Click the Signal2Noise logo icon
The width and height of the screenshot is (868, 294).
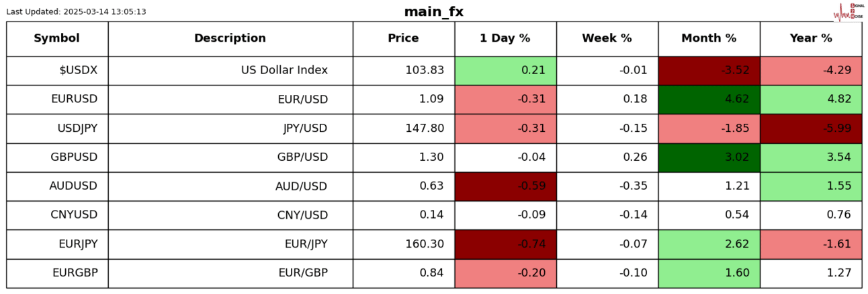coord(847,11)
